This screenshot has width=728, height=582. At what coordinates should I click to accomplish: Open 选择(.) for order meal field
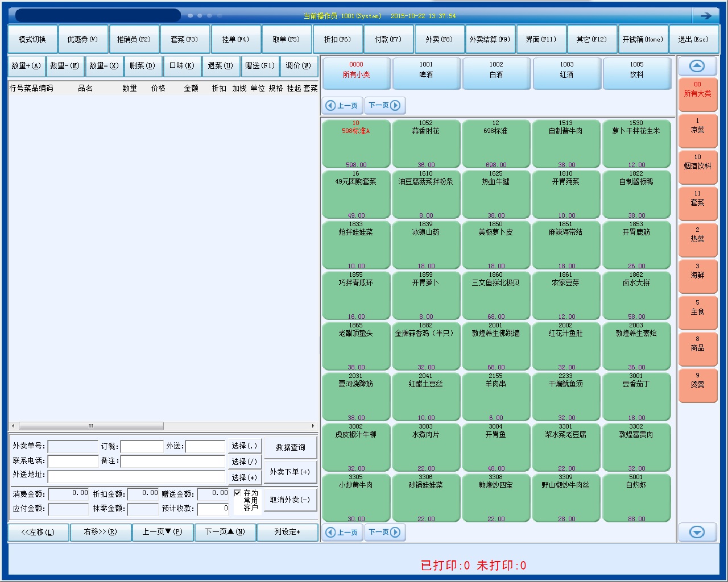(x=245, y=446)
